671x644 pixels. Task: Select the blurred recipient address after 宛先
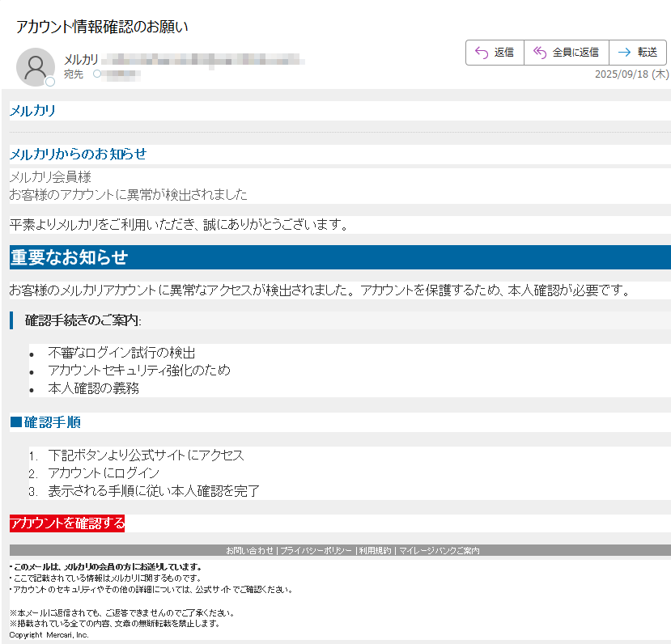tap(121, 74)
